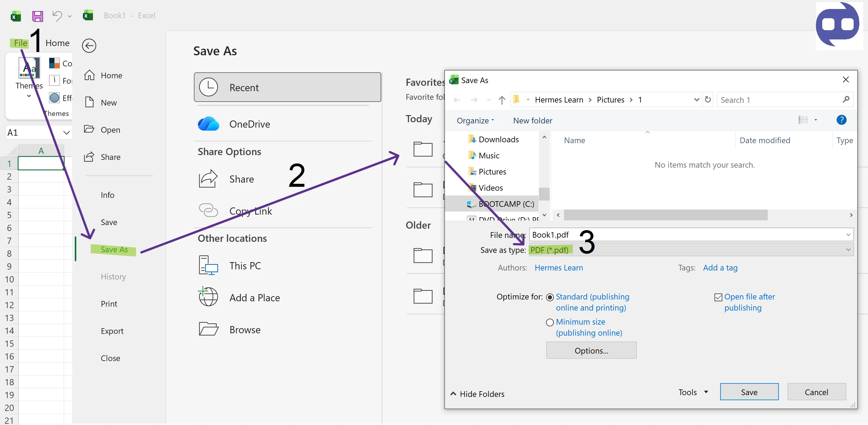868x425 pixels.
Task: Toggle Open file after publishing checkbox
Action: (718, 297)
